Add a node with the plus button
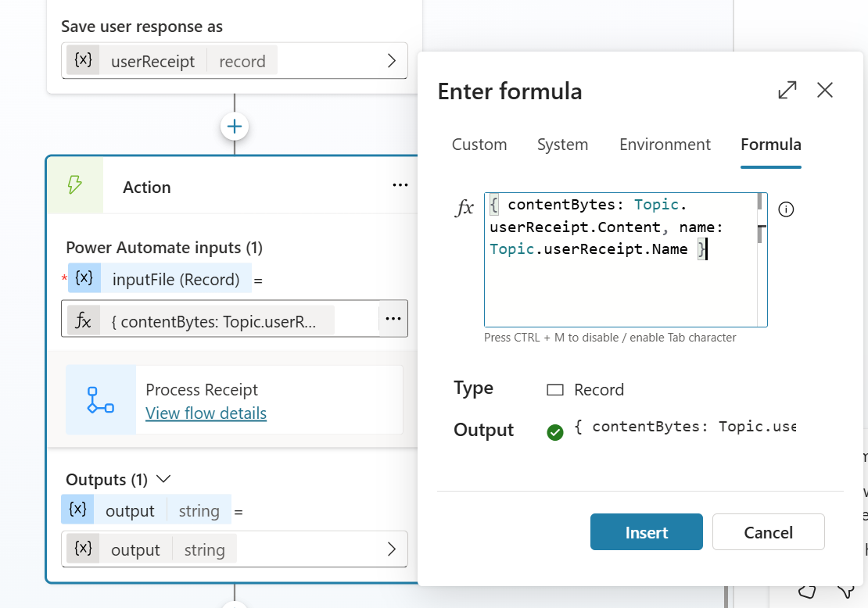 point(235,127)
